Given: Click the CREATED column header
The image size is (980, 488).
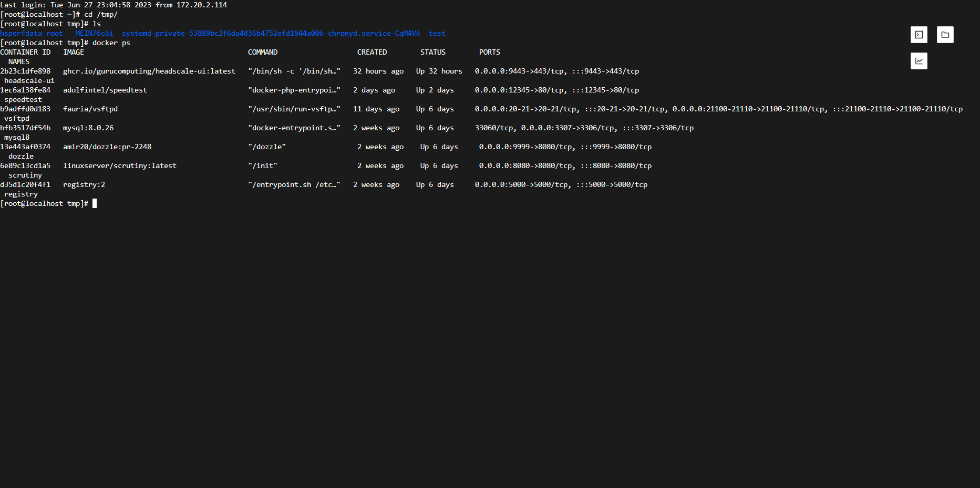Looking at the screenshot, I should (372, 52).
